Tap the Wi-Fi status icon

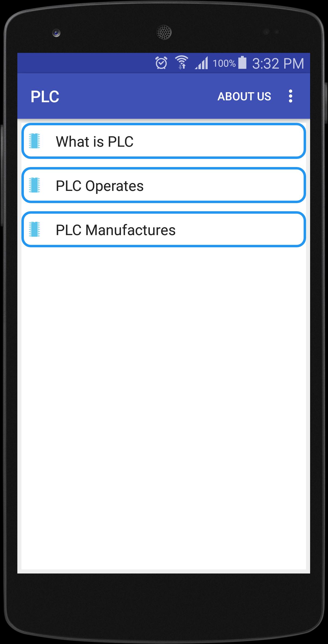pos(181,63)
